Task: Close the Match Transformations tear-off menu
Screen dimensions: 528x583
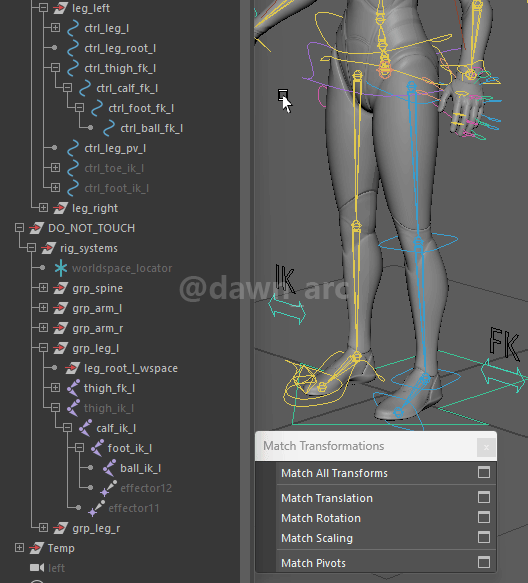Action: [x=486, y=447]
